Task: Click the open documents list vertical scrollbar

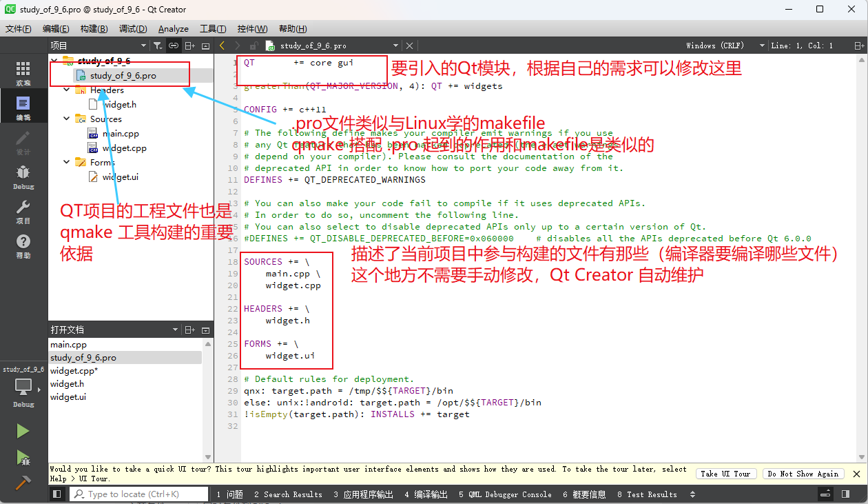Action: [208, 400]
